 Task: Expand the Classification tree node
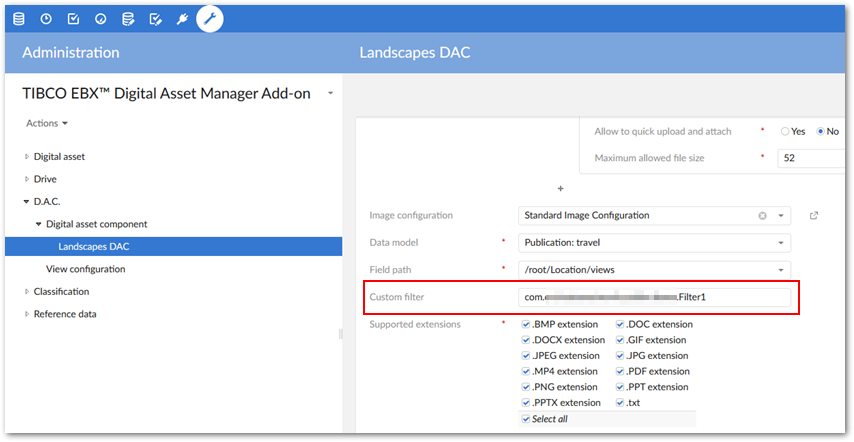27,292
